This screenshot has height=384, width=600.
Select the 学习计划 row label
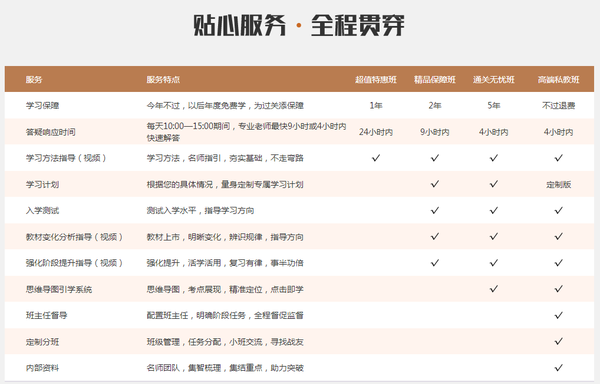pos(42,184)
